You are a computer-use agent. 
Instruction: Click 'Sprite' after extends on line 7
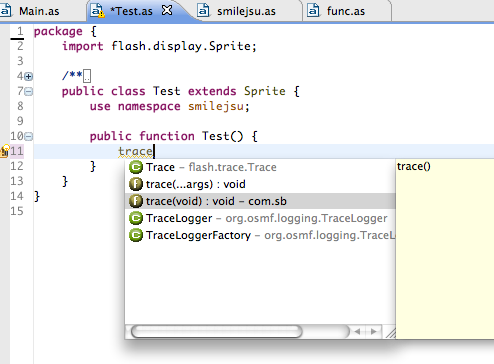click(x=265, y=92)
